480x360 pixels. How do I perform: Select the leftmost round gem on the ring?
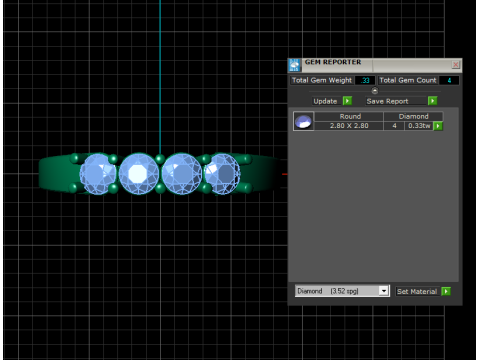[98, 174]
